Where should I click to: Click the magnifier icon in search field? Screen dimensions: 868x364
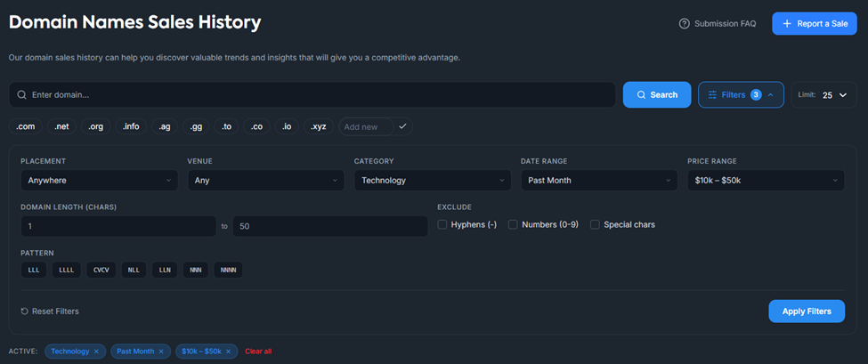pyautogui.click(x=21, y=94)
